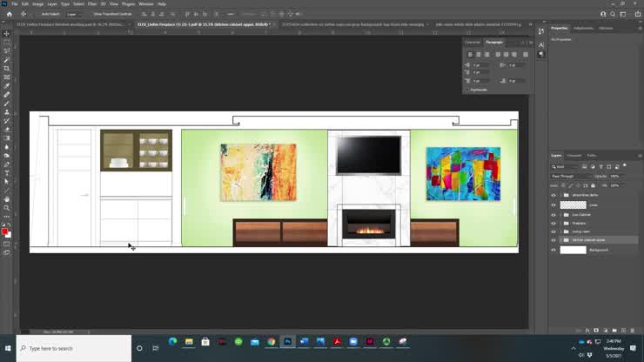644x362 pixels.
Task: Toggle the Hyphenate checkbox
Action: point(467,90)
